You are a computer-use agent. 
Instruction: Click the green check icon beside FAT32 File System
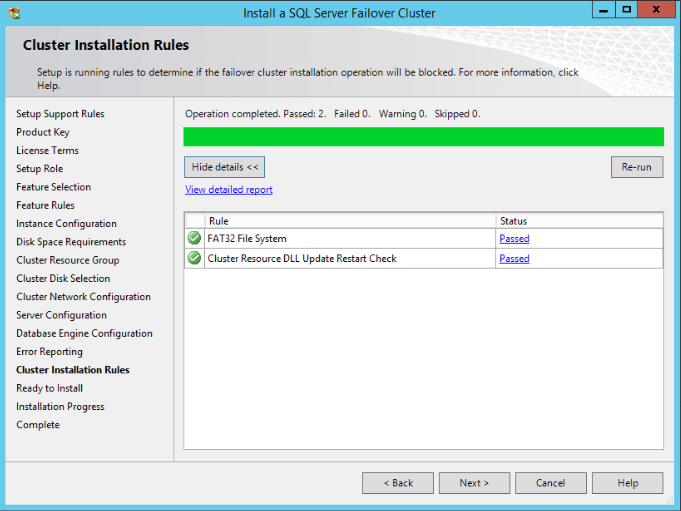pos(194,239)
